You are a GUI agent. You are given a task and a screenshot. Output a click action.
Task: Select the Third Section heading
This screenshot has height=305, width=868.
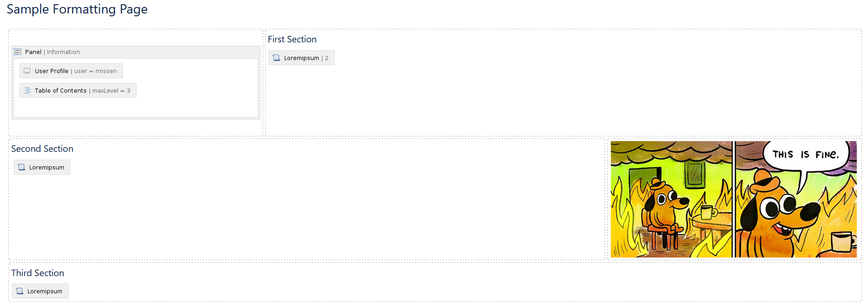click(38, 272)
